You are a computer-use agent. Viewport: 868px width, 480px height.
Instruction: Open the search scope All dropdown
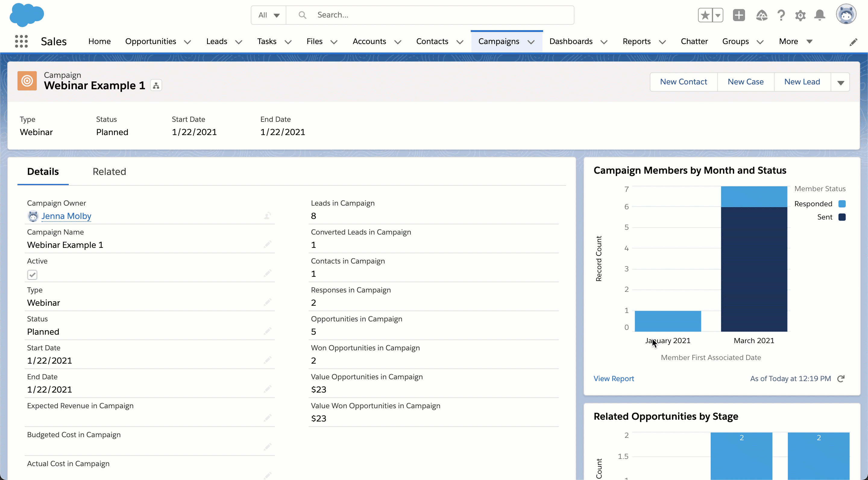coord(268,15)
